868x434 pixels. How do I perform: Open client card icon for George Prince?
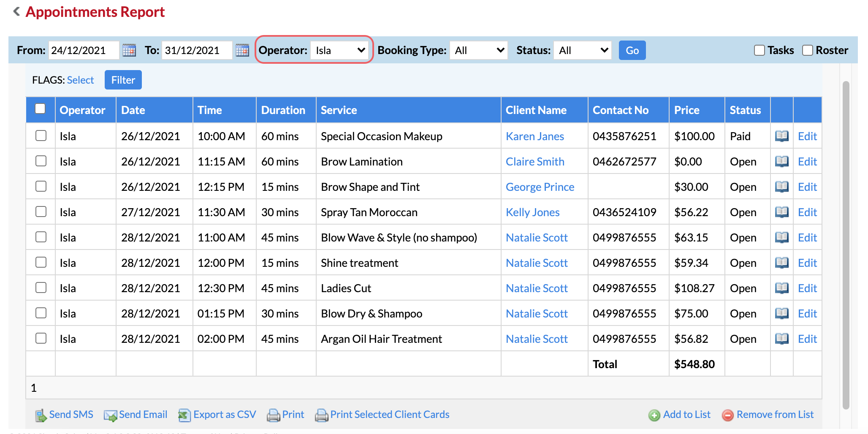click(782, 187)
